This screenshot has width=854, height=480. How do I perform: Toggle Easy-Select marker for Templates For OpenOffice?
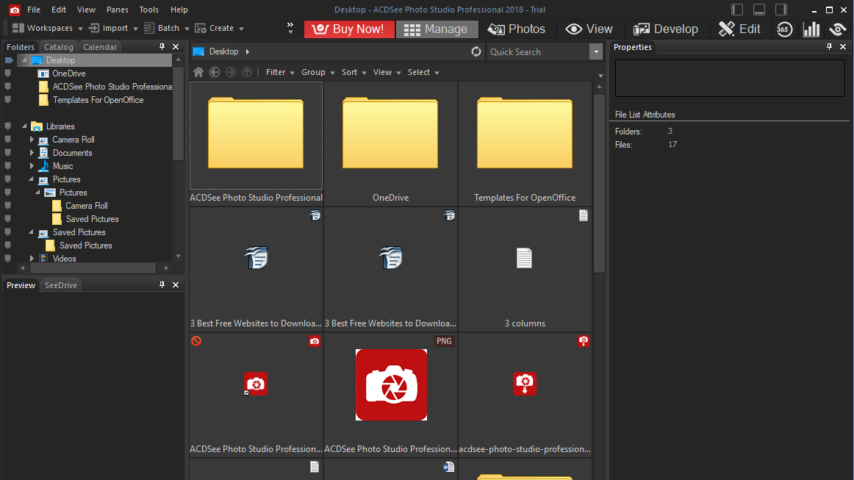pyautogui.click(x=8, y=100)
